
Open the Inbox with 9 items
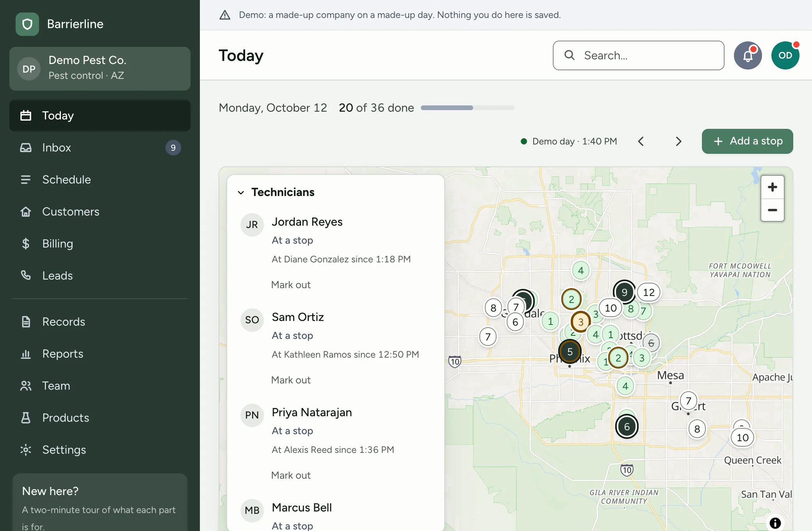pos(100,148)
